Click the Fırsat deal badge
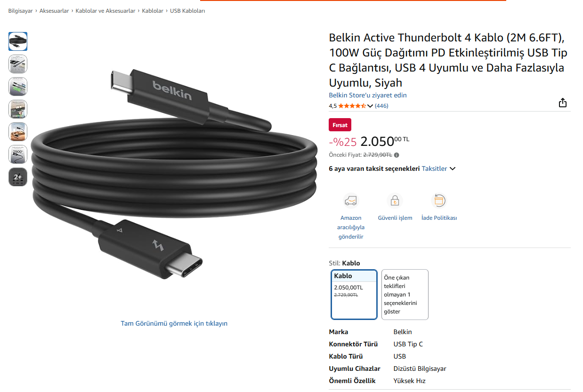This screenshot has width=583, height=392. (340, 125)
